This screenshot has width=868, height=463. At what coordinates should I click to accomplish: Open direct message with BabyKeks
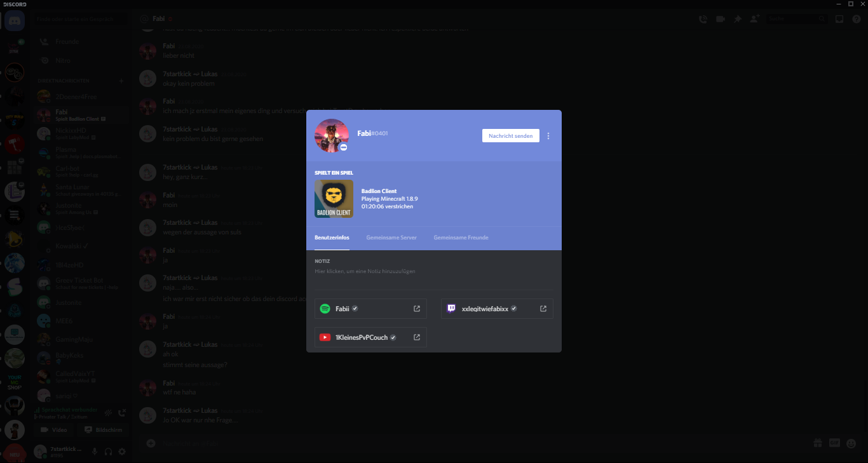(x=83, y=358)
